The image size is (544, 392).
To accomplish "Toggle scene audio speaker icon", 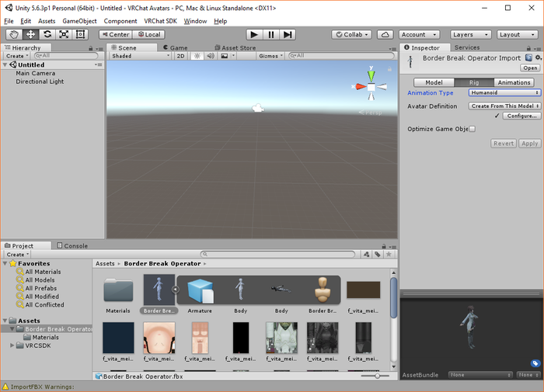I will point(211,56).
